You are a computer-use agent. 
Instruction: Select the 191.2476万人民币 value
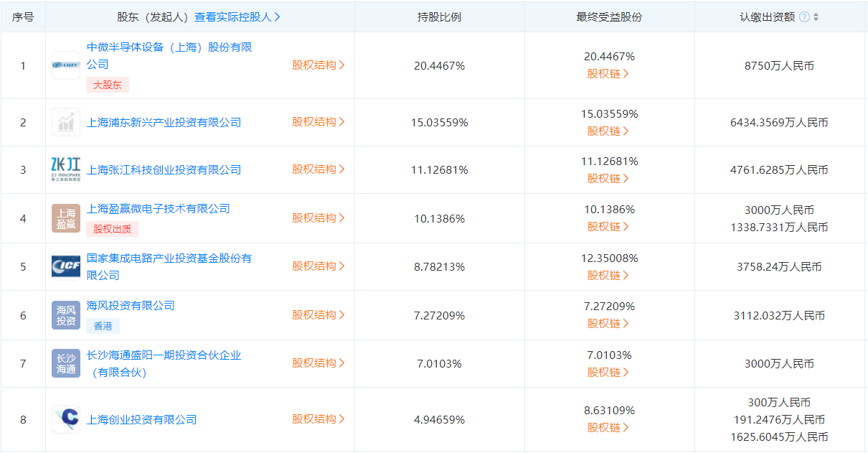[779, 420]
